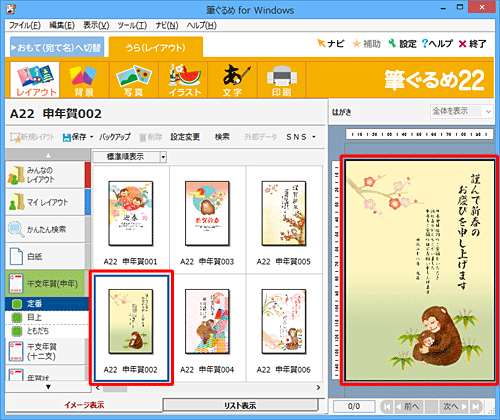Click the ナビ arrow icon
The width and height of the screenshot is (500, 420).
(331, 43)
